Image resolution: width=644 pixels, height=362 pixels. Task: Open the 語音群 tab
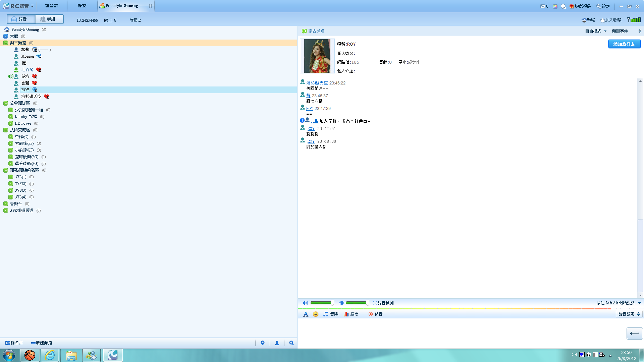(x=52, y=6)
